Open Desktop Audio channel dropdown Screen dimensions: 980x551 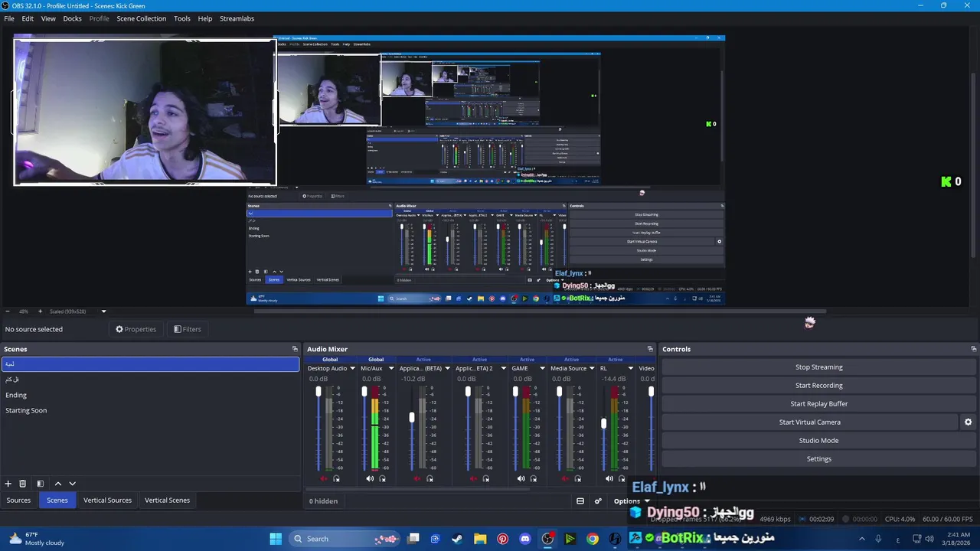[352, 368]
